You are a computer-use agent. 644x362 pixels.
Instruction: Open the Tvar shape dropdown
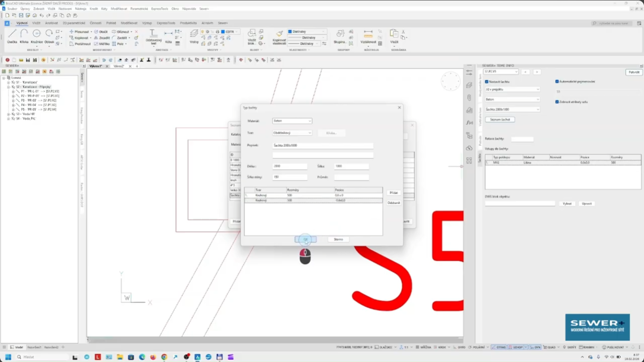coord(292,133)
